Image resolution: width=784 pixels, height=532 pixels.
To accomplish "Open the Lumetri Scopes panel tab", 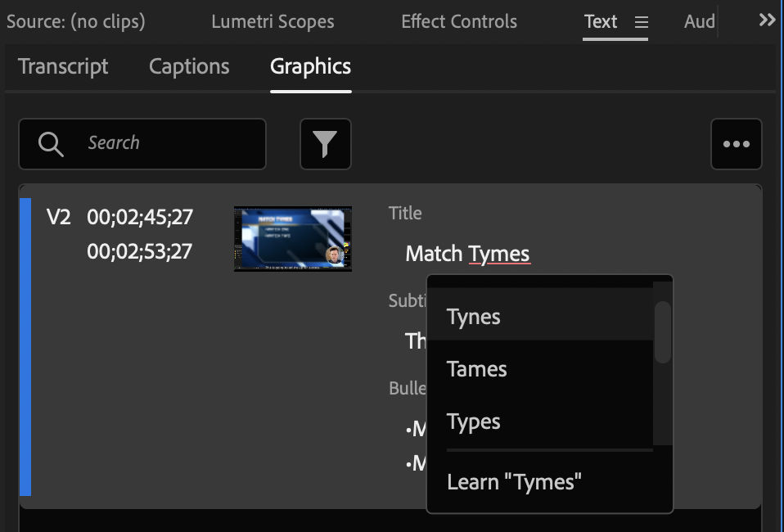I will pos(273,21).
